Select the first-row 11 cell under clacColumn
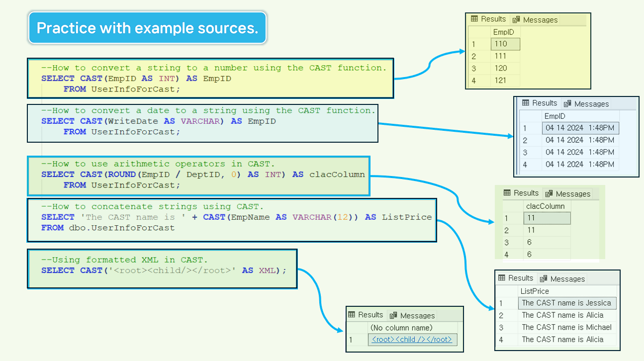 [547, 218]
